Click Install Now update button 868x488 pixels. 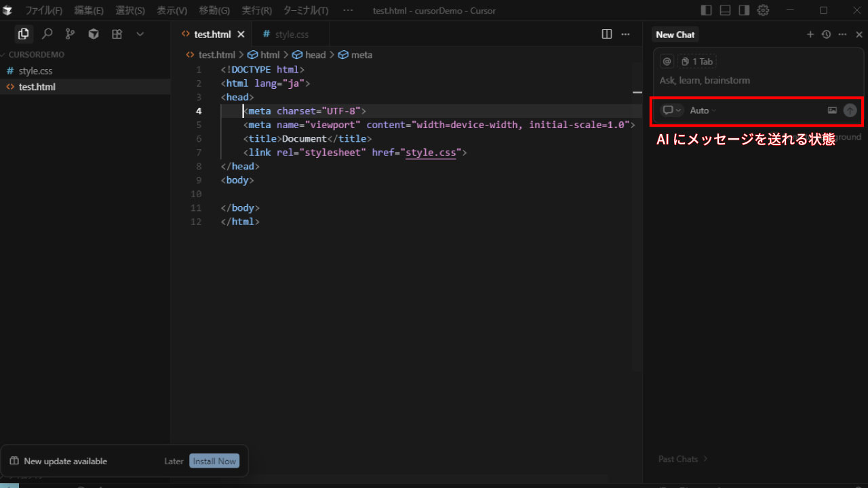tap(214, 462)
